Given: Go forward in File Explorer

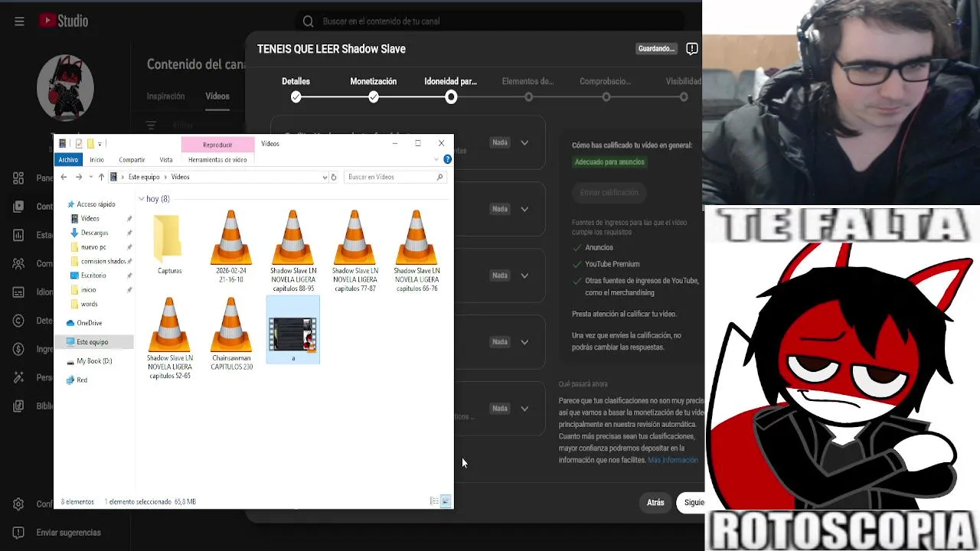Looking at the screenshot, I should coord(78,177).
